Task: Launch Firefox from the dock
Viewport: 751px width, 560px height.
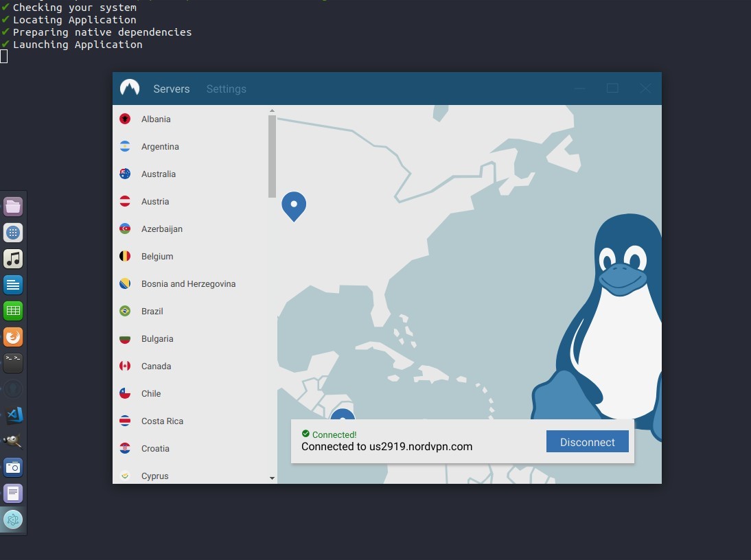Action: [13, 337]
